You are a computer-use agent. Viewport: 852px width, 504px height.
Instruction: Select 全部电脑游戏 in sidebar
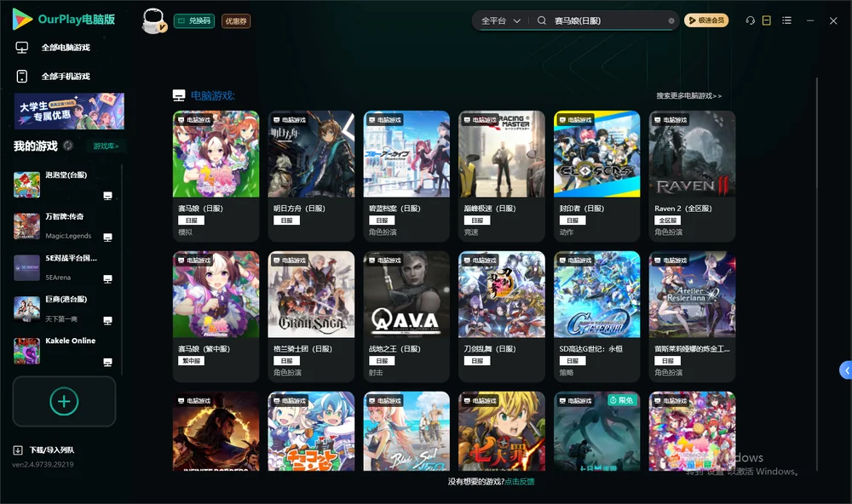pos(53,48)
